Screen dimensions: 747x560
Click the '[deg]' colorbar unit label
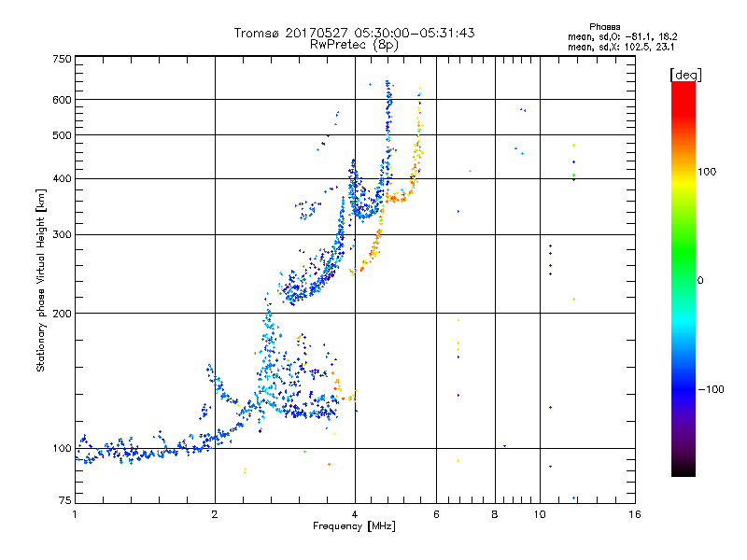pos(685,75)
